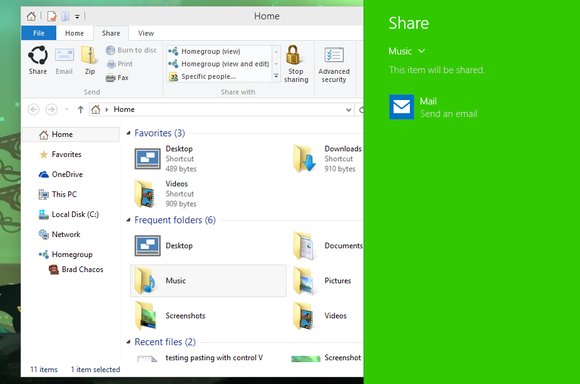Click the New folder quick access icon

coord(65,16)
